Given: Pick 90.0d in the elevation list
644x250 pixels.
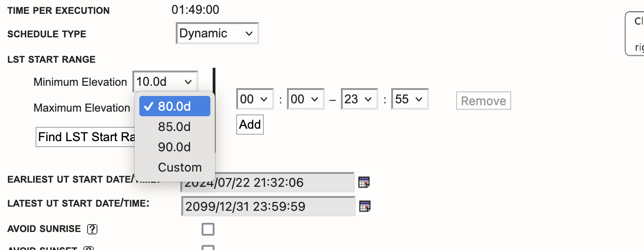Looking at the screenshot, I should pos(174,147).
